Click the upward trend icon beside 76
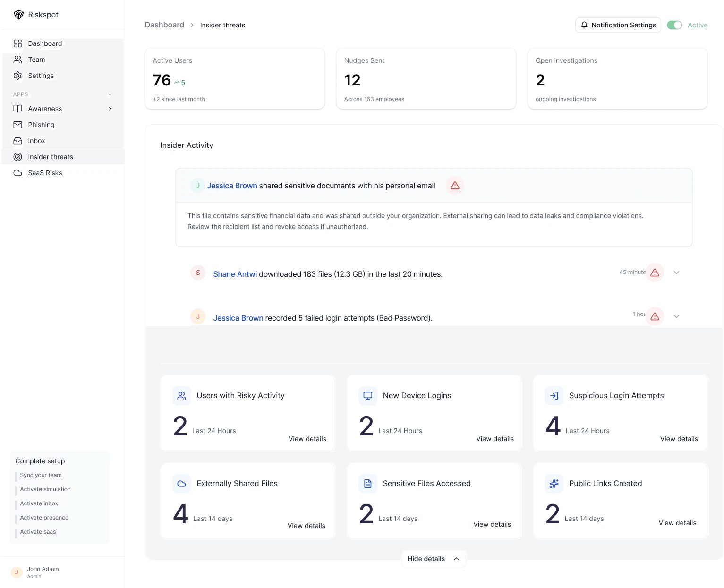Viewport: 724px width, 588px height. [177, 82]
